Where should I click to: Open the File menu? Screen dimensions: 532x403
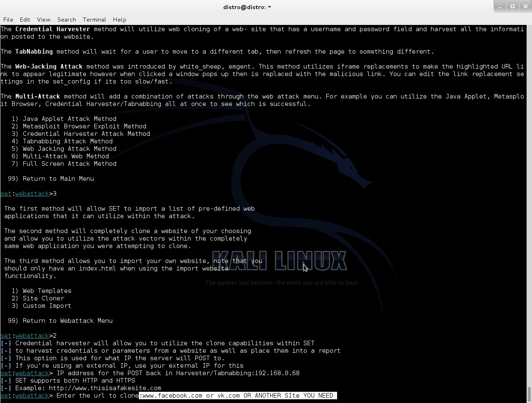point(8,20)
